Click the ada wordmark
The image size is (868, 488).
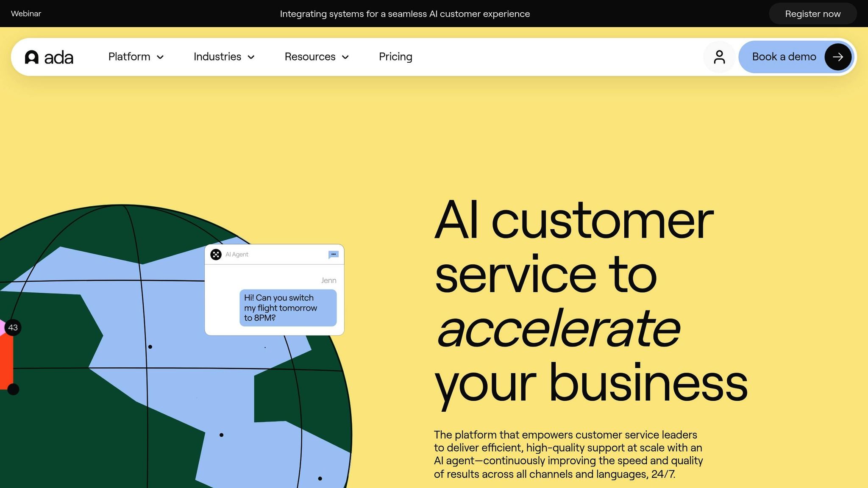[58, 58]
